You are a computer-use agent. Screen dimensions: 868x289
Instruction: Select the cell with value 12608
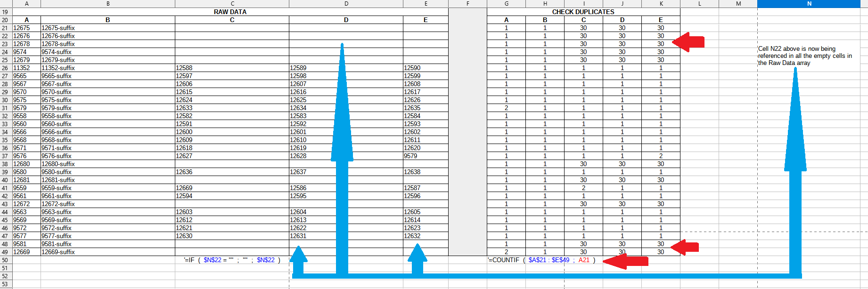coord(426,84)
